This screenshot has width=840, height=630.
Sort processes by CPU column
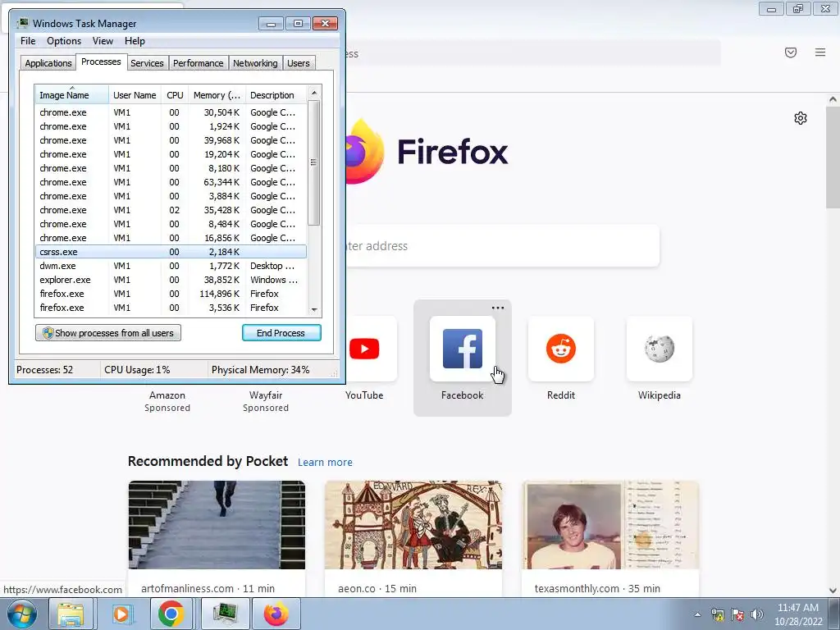point(175,95)
